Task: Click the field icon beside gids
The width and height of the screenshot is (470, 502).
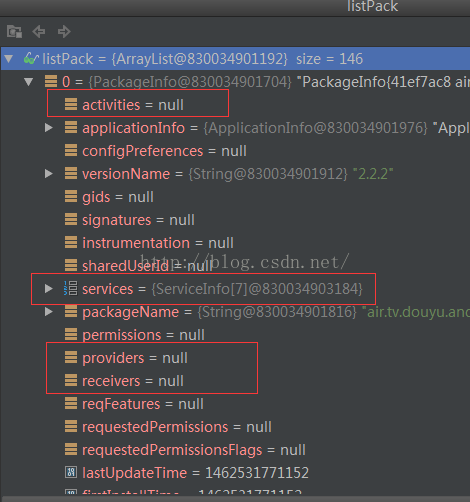Action: click(71, 196)
